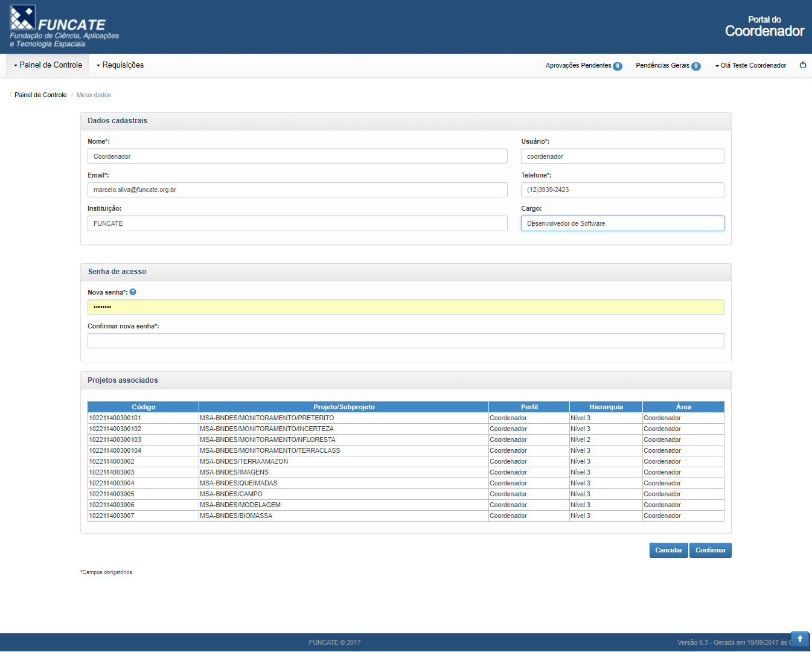
Task: Click into the Email field
Action: (297, 190)
